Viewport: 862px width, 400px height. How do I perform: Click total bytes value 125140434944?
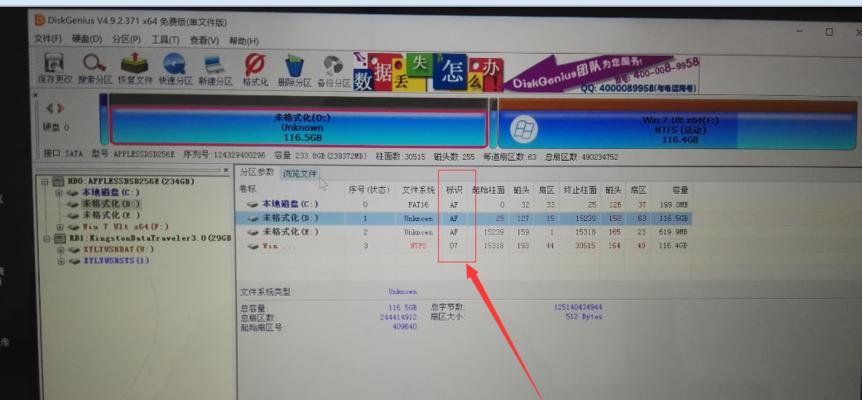pos(578,307)
